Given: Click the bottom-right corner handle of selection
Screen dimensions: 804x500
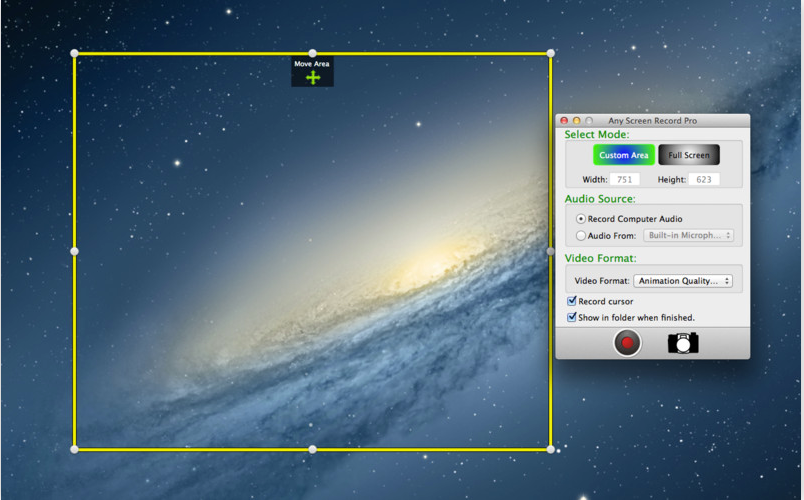Looking at the screenshot, I should 551,450.
